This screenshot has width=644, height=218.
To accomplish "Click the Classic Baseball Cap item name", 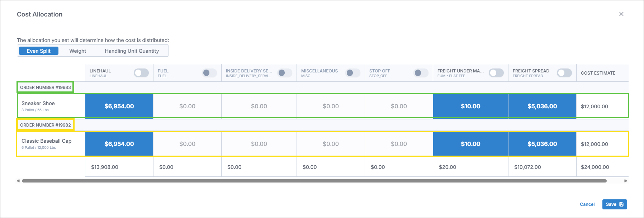I will pos(47,141).
